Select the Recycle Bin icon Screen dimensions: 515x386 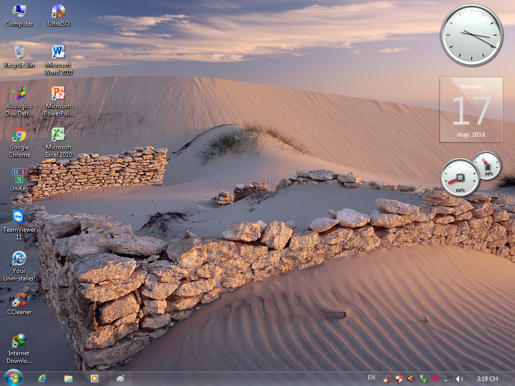coord(19,57)
